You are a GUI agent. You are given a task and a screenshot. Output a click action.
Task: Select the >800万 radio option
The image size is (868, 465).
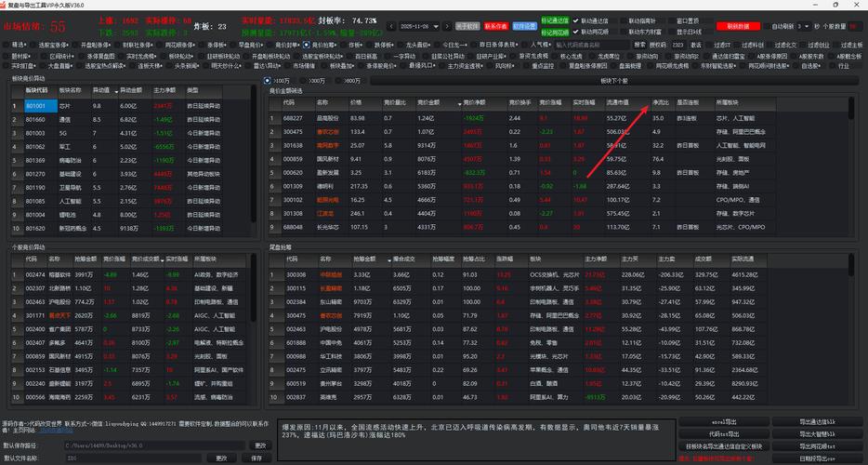pos(342,81)
